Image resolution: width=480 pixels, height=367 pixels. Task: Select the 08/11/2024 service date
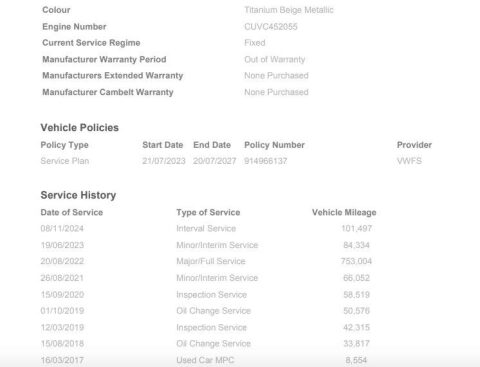(x=62, y=229)
